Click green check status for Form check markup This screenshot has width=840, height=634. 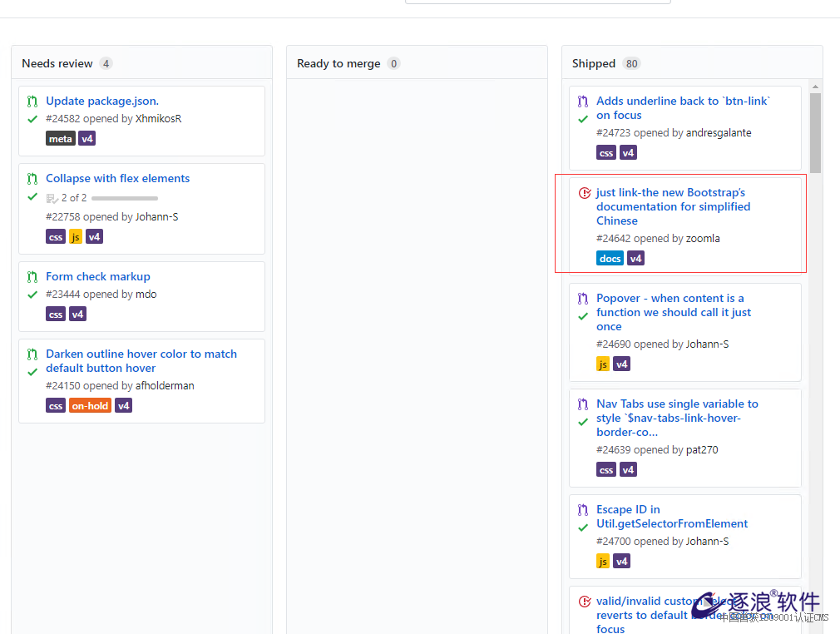click(32, 295)
